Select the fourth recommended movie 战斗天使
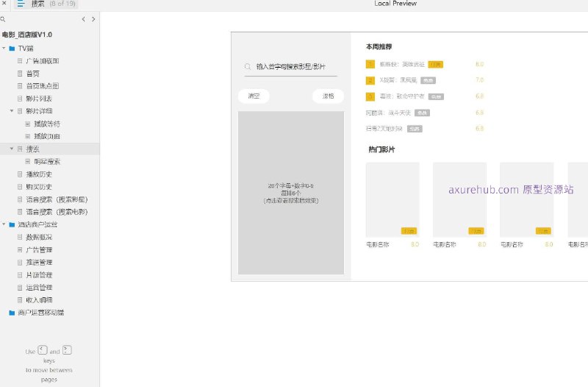The width and height of the screenshot is (588, 387). [388, 113]
